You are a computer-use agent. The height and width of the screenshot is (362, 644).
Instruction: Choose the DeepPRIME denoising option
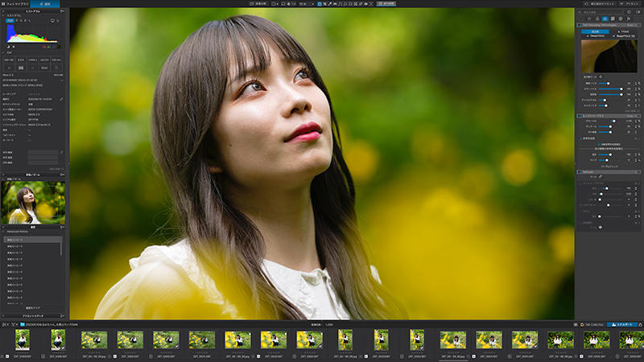[596, 35]
